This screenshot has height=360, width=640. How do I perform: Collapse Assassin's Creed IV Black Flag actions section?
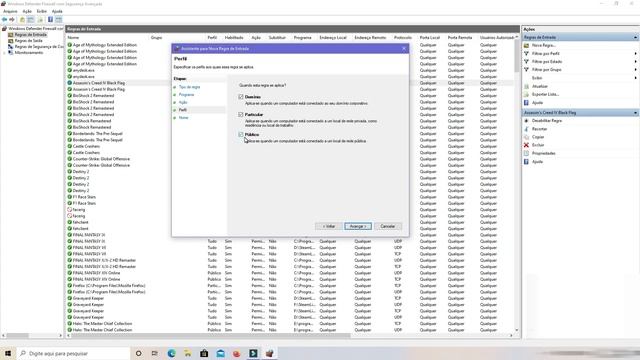636,113
